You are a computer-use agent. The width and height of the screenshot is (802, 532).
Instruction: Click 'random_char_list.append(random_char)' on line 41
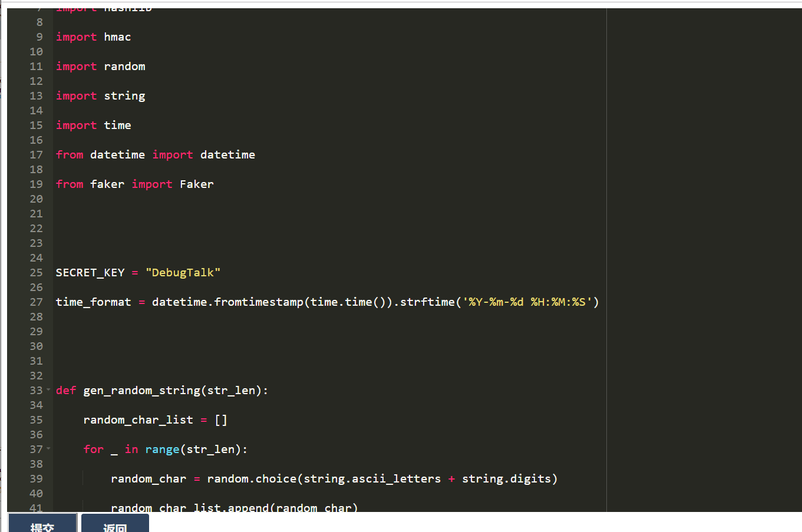(x=235, y=507)
